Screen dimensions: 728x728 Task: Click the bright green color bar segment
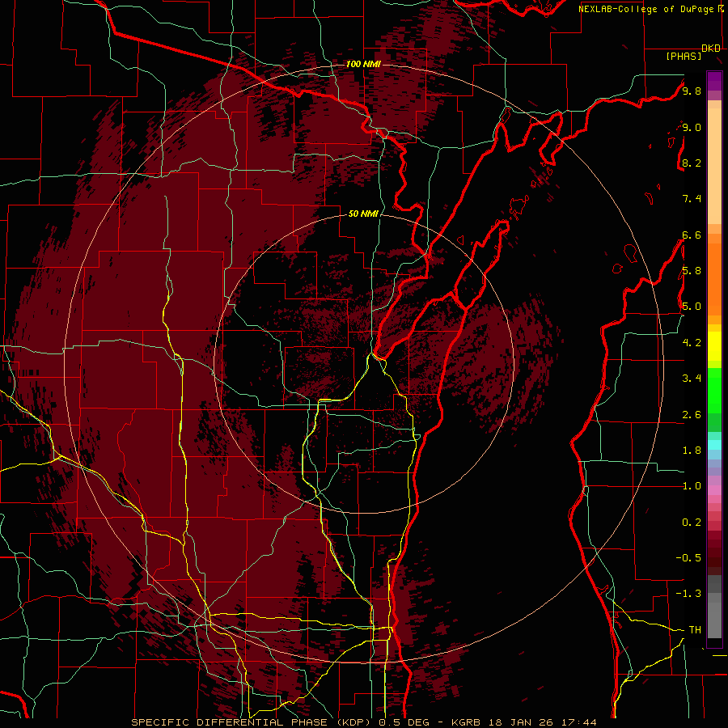click(x=714, y=390)
